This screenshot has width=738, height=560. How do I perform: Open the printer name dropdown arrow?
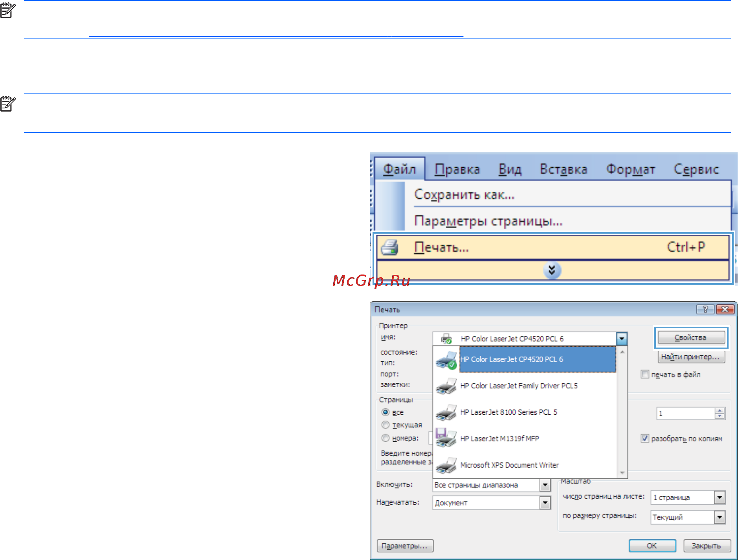click(622, 339)
